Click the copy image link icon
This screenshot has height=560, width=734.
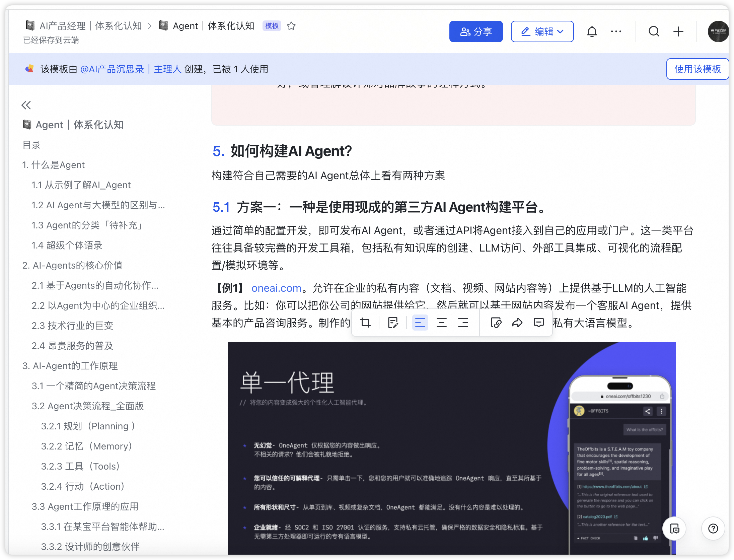coord(496,323)
